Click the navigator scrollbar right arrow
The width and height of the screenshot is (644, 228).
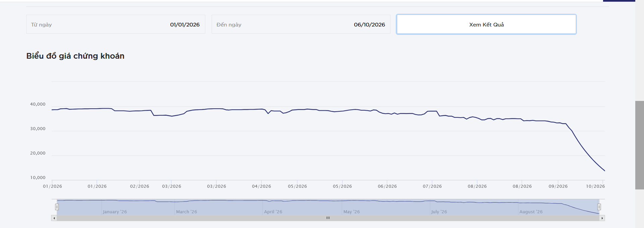coord(602,218)
